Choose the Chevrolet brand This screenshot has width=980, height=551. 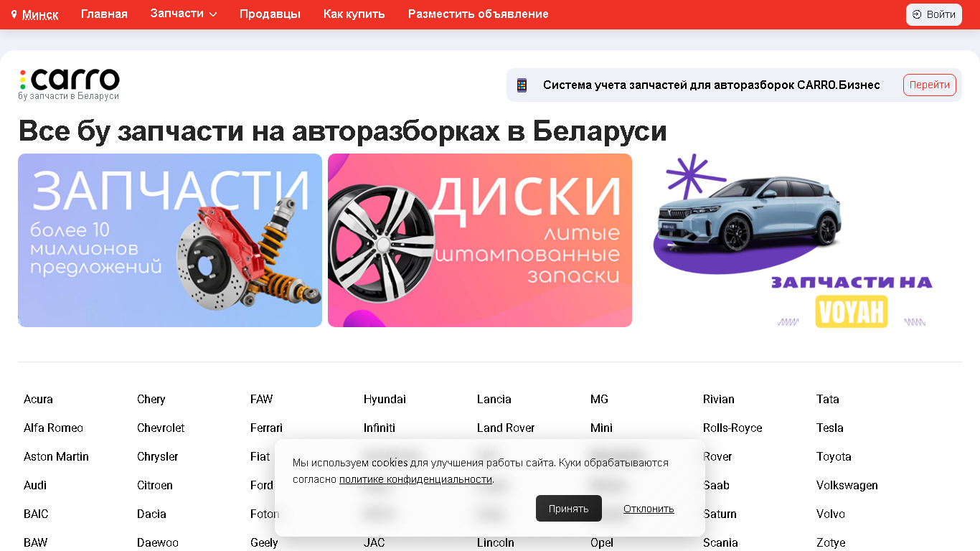pos(161,428)
